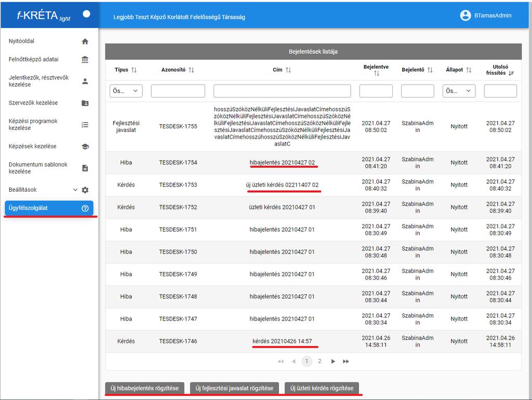532x400 pixels.
Task: Expand the Beállítások chevron
Action: (75, 190)
